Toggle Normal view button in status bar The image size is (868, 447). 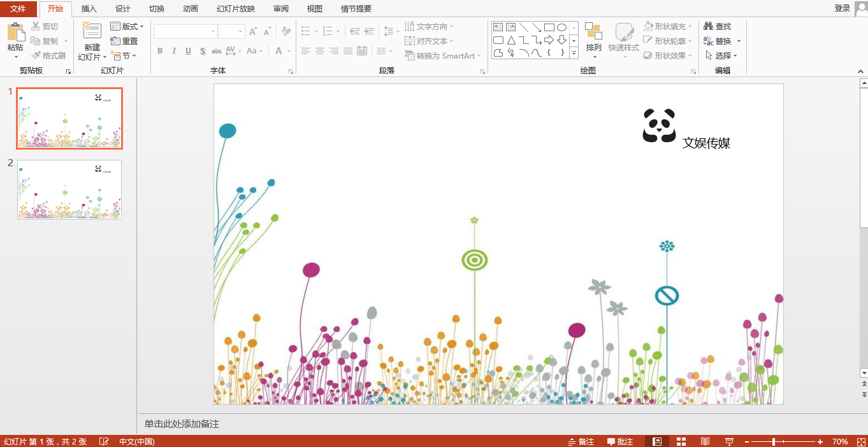656,441
